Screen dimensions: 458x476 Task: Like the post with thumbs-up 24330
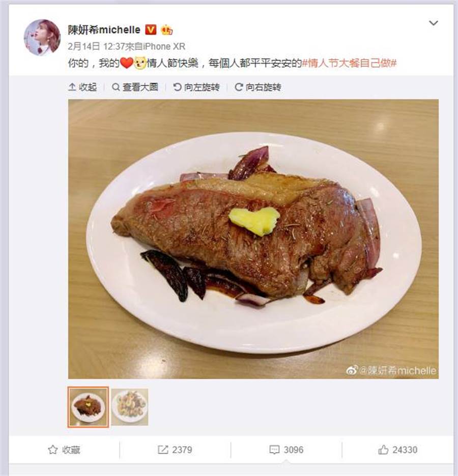coord(383,450)
